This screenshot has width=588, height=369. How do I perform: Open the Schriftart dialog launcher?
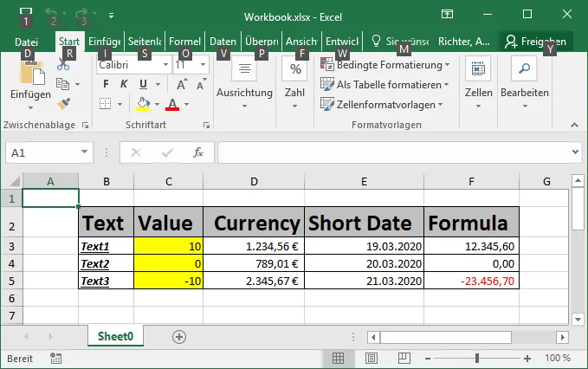point(206,126)
